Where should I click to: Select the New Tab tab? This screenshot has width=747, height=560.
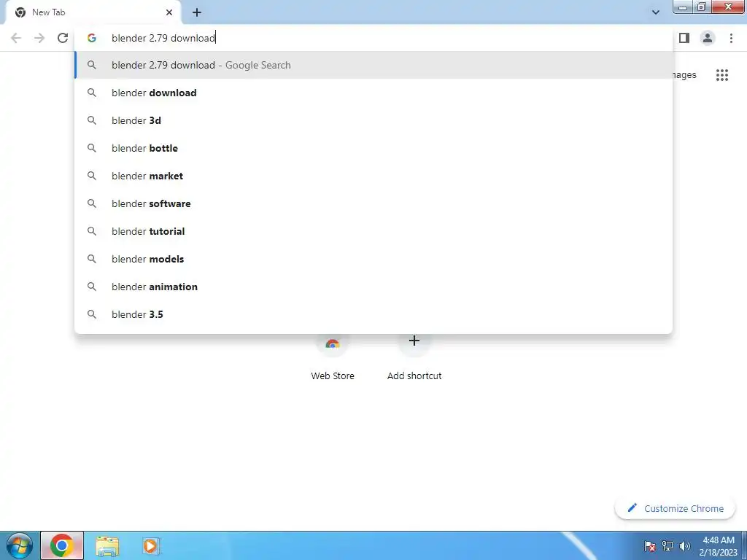coord(93,12)
